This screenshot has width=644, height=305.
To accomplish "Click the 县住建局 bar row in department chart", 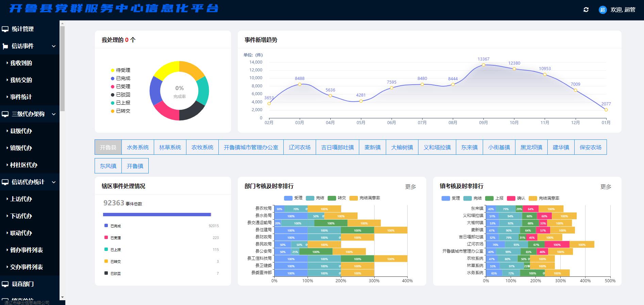I will click(x=341, y=230).
